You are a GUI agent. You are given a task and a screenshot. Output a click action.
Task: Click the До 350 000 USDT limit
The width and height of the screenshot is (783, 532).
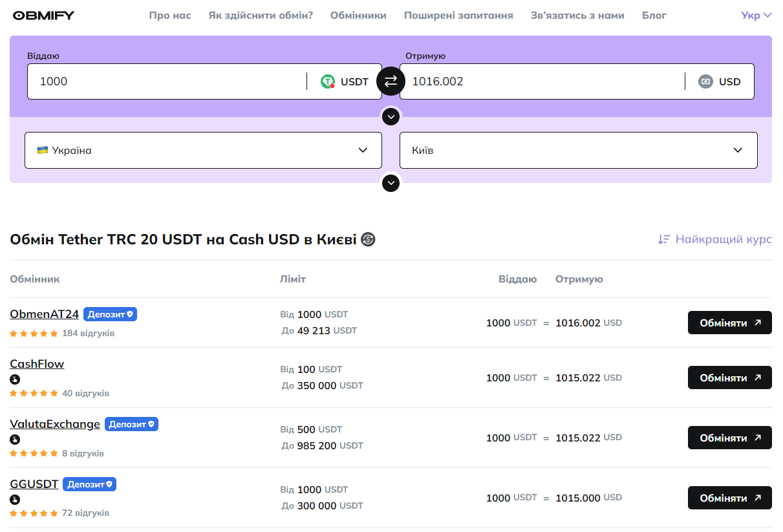click(322, 385)
